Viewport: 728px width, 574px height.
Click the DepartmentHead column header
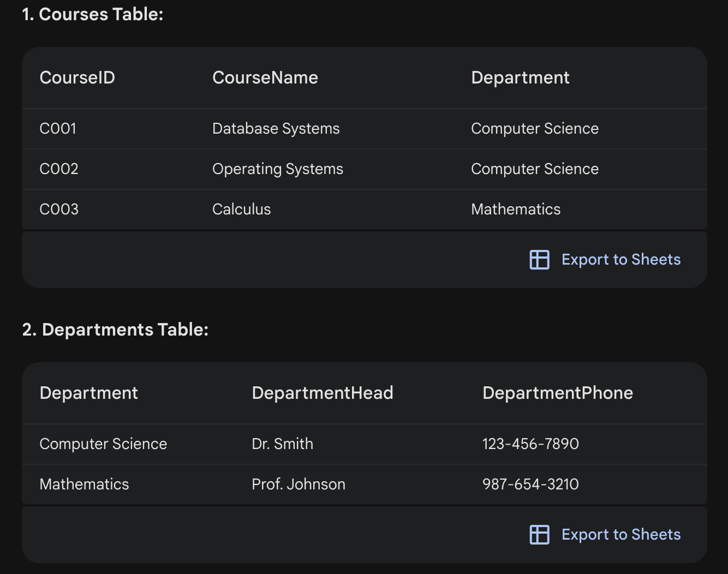pos(322,393)
